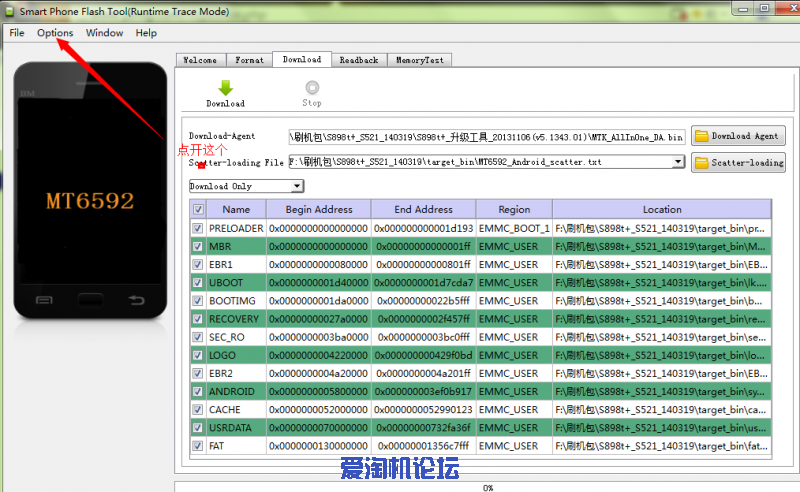This screenshot has height=492, width=800.
Task: Uncheck the RECOVERY partition checkbox
Action: [x=198, y=319]
